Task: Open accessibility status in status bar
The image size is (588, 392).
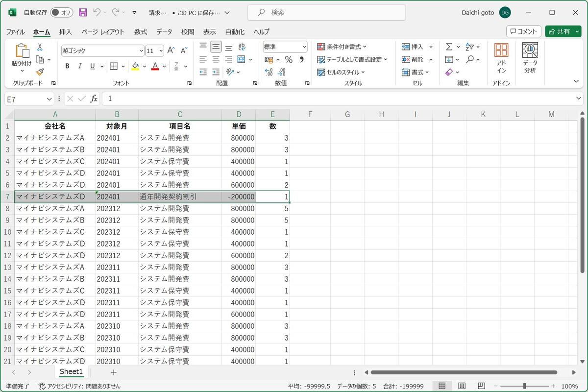Action: point(79,386)
